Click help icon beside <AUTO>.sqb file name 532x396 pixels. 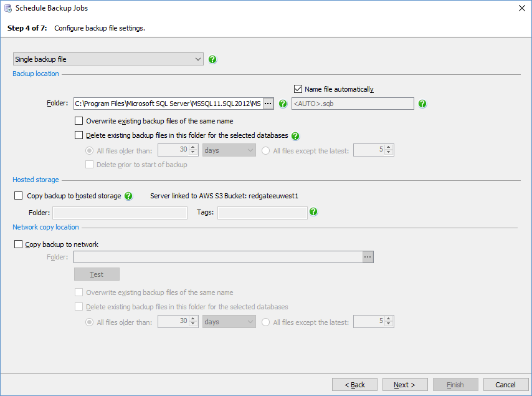(x=422, y=104)
